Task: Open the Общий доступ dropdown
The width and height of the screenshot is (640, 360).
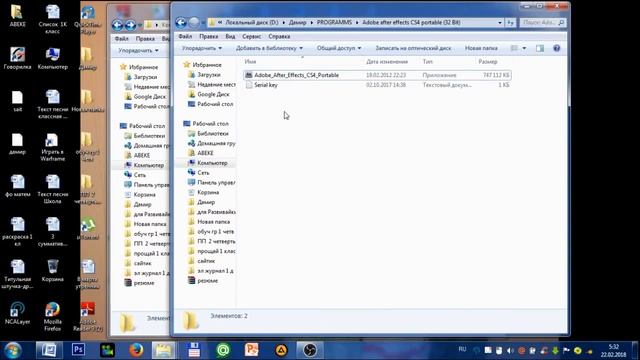Action: 339,48
